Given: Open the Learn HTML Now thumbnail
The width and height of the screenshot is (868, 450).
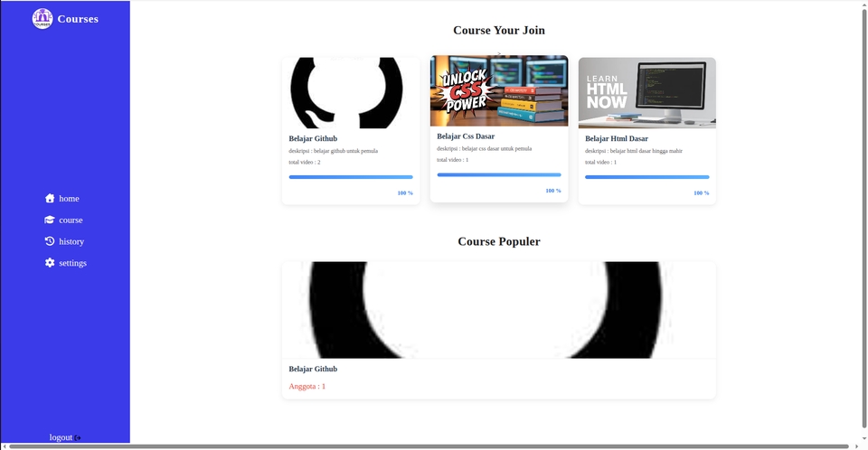Looking at the screenshot, I should [647, 93].
